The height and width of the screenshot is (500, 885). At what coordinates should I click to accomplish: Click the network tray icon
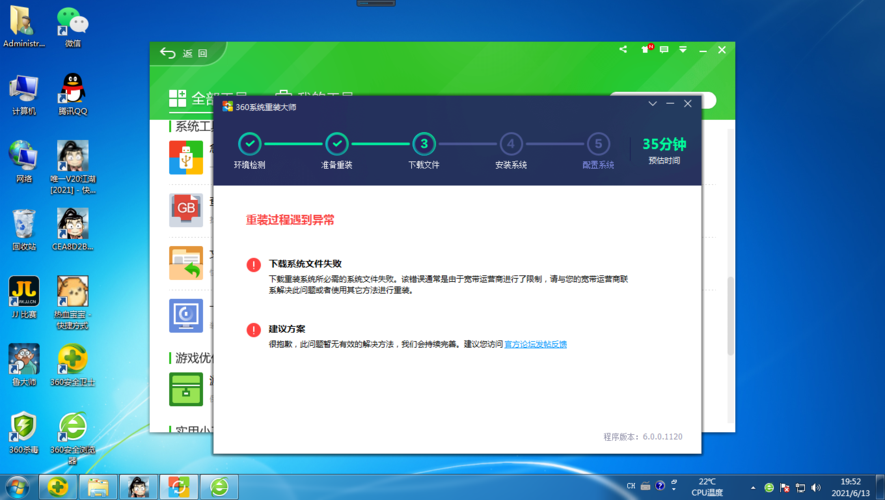800,488
